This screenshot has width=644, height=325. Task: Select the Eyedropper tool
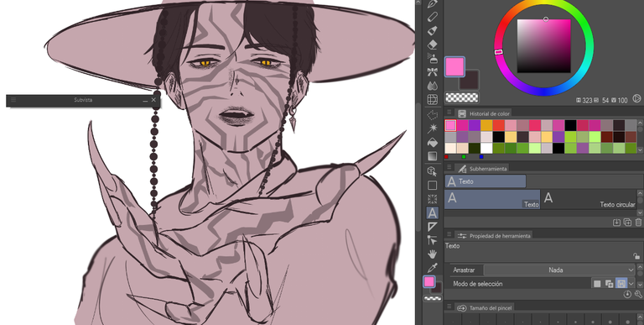(x=432, y=268)
